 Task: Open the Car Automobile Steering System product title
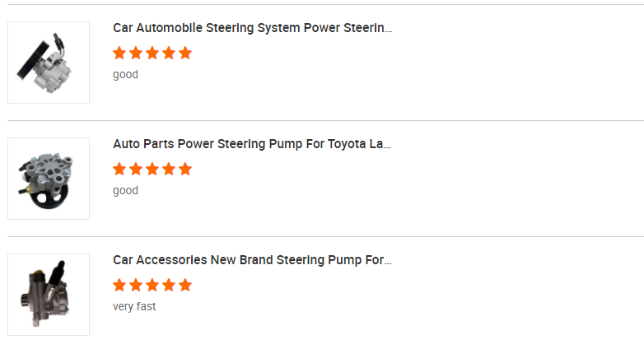pyautogui.click(x=252, y=28)
